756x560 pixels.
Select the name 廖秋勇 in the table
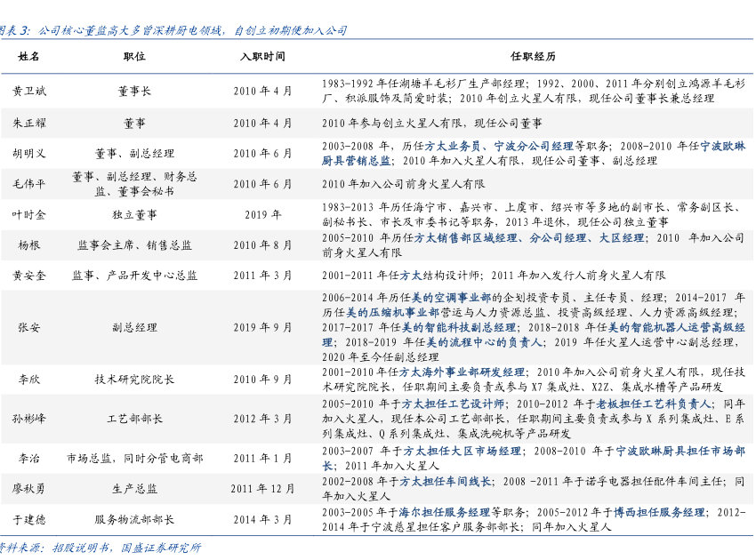pos(28,488)
